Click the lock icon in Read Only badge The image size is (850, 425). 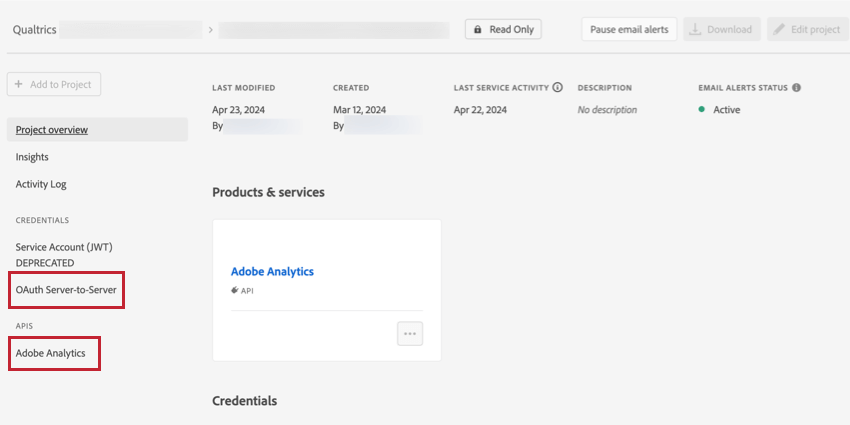(x=479, y=30)
